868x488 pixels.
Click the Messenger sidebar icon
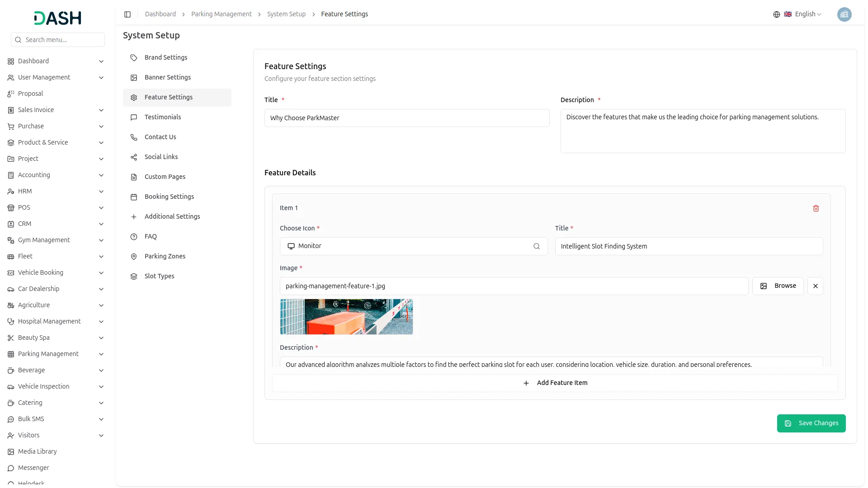pos(11,468)
